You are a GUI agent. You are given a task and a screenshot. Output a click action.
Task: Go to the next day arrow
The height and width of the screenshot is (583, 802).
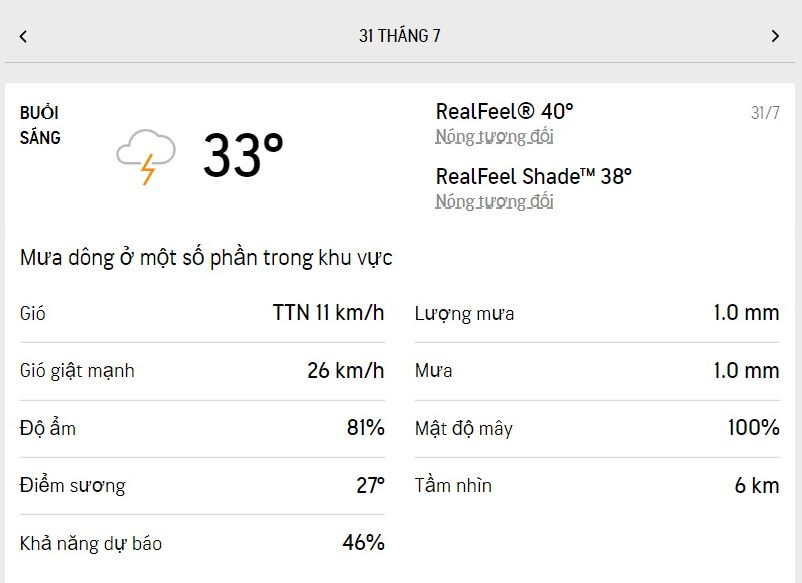point(775,36)
